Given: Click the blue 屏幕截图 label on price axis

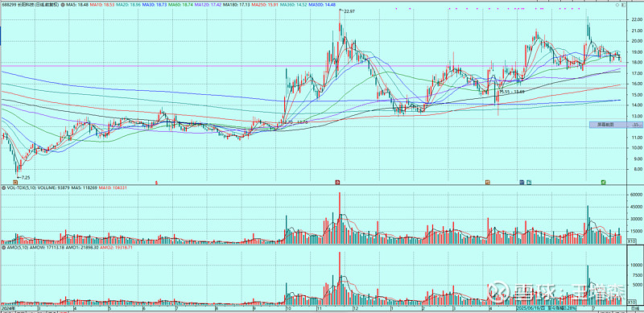Looking at the screenshot, I should [x=615, y=125].
